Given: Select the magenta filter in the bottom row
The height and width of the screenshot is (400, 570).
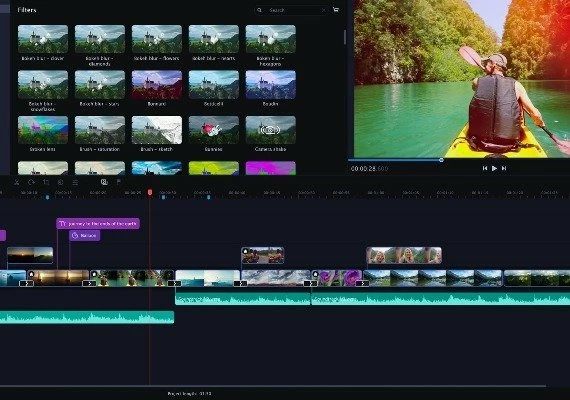Looking at the screenshot, I should tap(270, 168).
